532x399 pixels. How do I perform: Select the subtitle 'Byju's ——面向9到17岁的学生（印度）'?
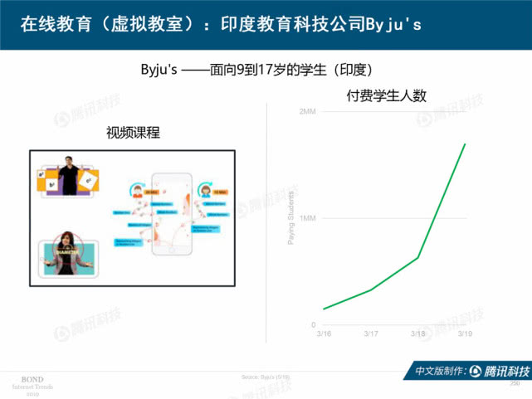pos(256,70)
